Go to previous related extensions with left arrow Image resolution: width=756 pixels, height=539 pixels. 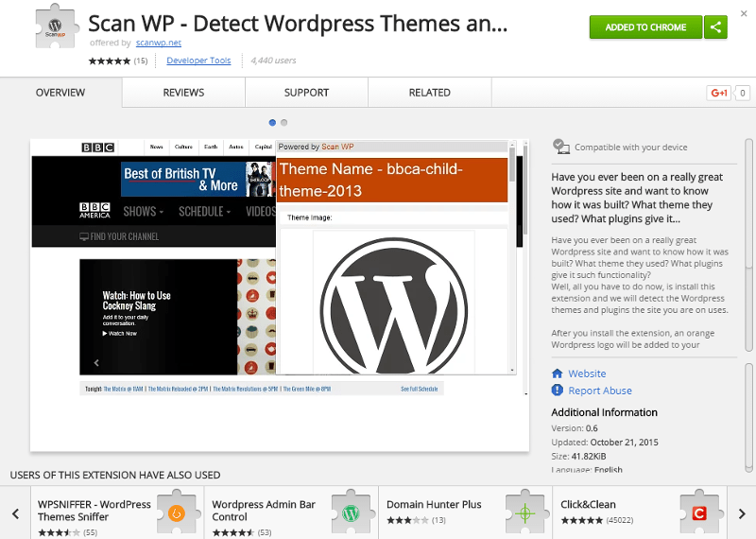[15, 513]
